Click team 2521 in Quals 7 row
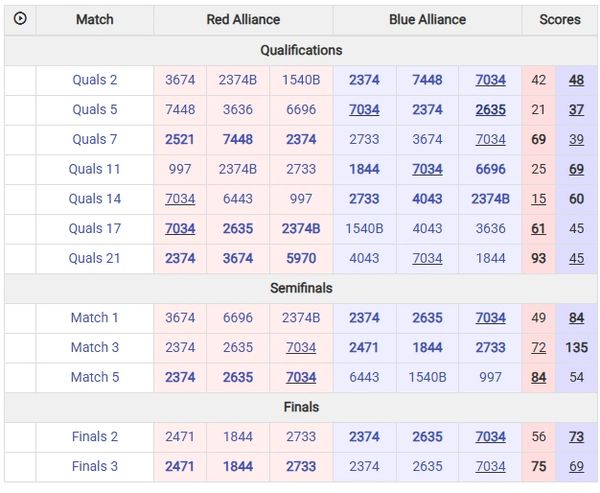The height and width of the screenshot is (493, 600). [x=180, y=139]
